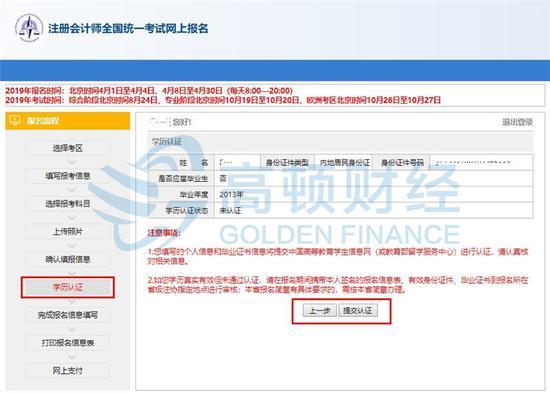The height and width of the screenshot is (393, 550).
Task: Open the 网上支付 step
Action: coord(67,371)
